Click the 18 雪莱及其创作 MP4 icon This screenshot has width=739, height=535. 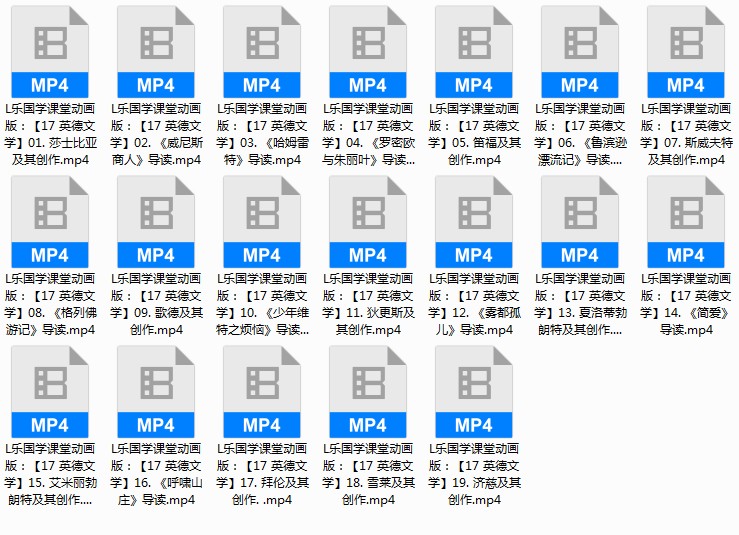pyautogui.click(x=368, y=392)
